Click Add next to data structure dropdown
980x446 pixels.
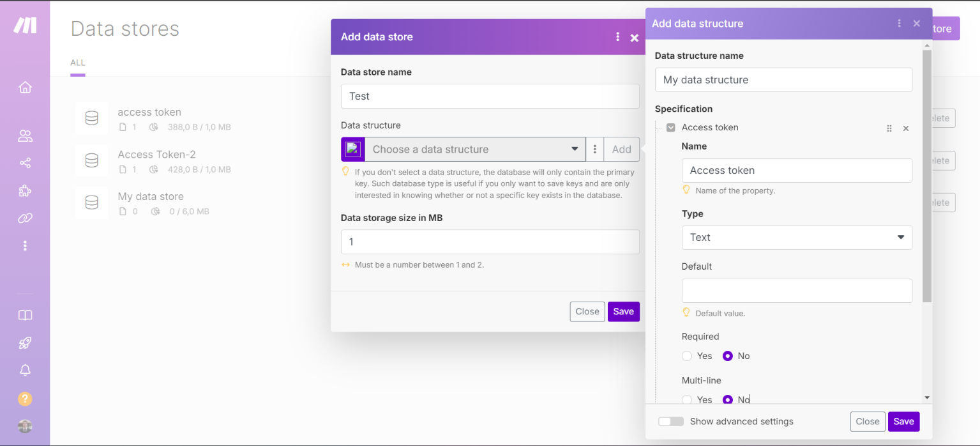(x=622, y=149)
